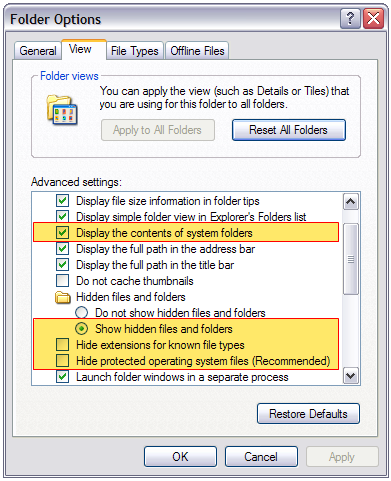Click the Restore Defaults button
391x481 pixels.
coord(308,414)
